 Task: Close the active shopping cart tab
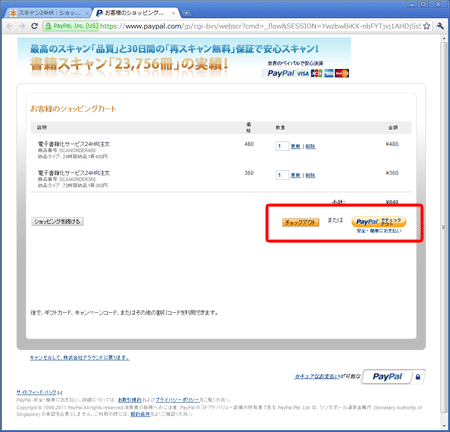[173, 13]
